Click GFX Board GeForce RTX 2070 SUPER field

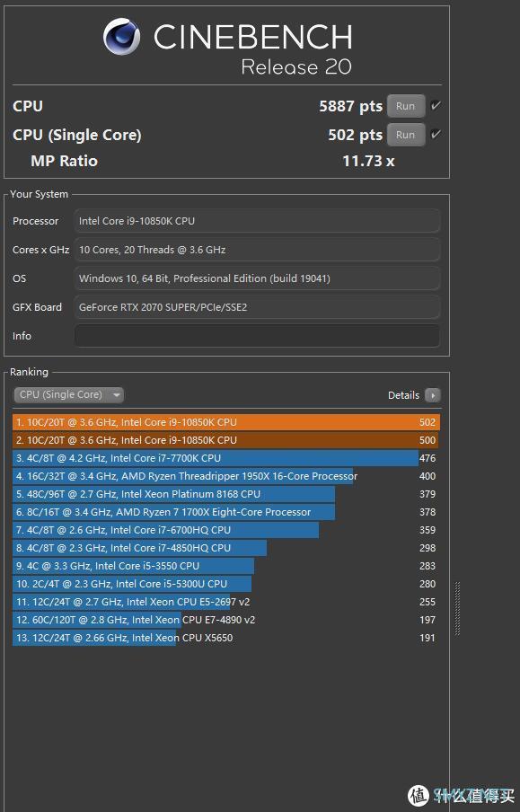click(x=258, y=307)
